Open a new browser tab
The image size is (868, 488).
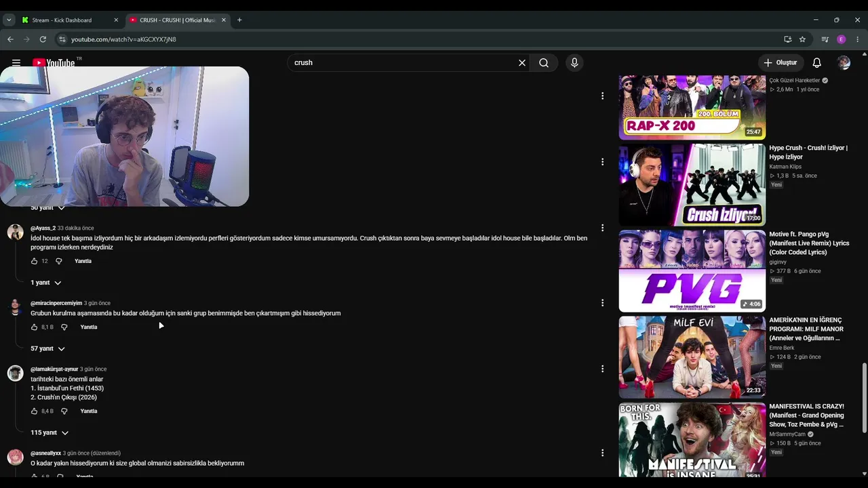click(239, 20)
